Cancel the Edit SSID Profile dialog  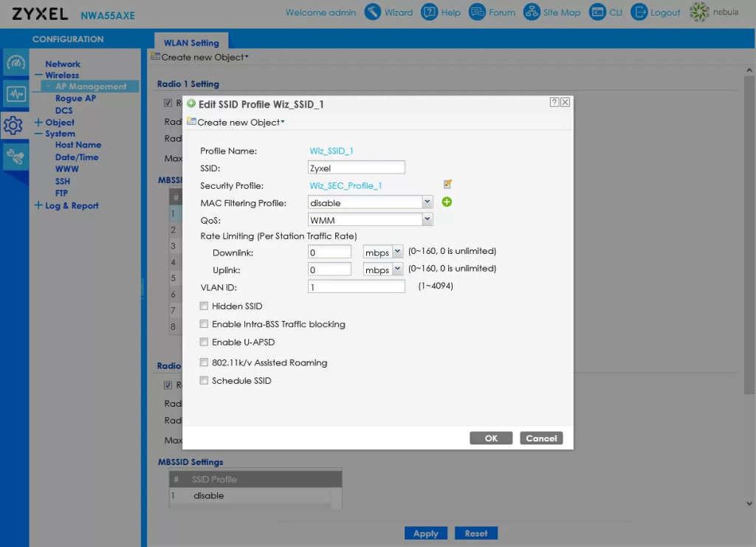point(541,438)
